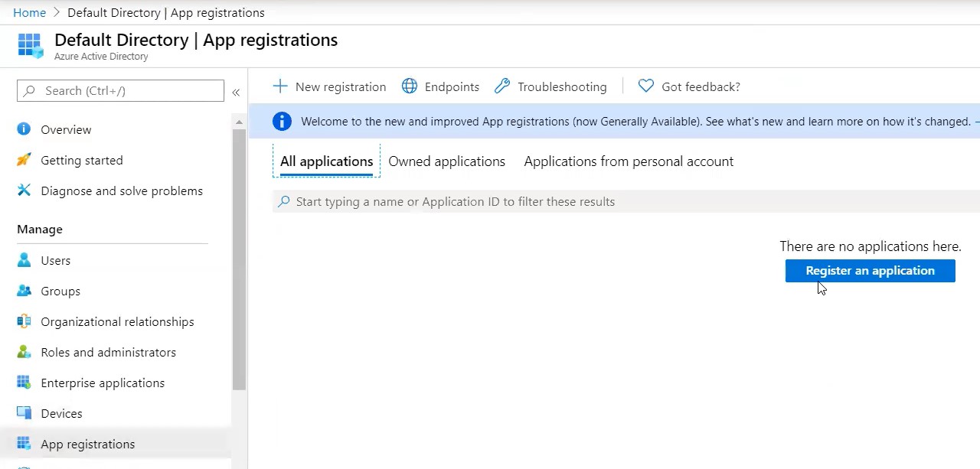This screenshot has width=980, height=469.
Task: Click the heart feedback icon
Action: coord(646,86)
